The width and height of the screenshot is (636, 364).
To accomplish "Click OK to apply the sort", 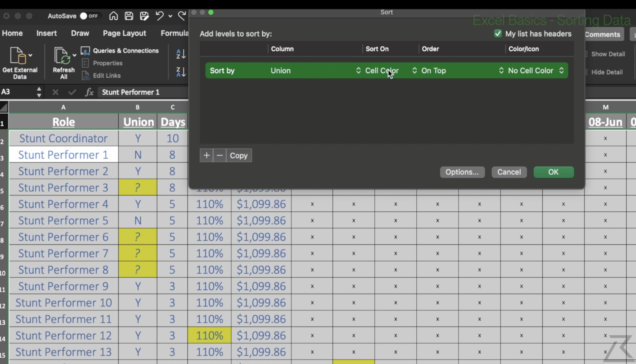I will tap(553, 172).
